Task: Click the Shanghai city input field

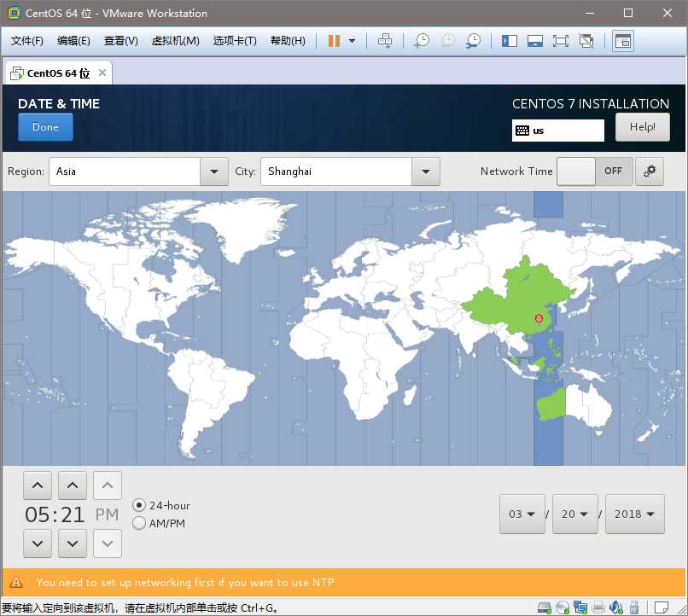Action: [336, 171]
